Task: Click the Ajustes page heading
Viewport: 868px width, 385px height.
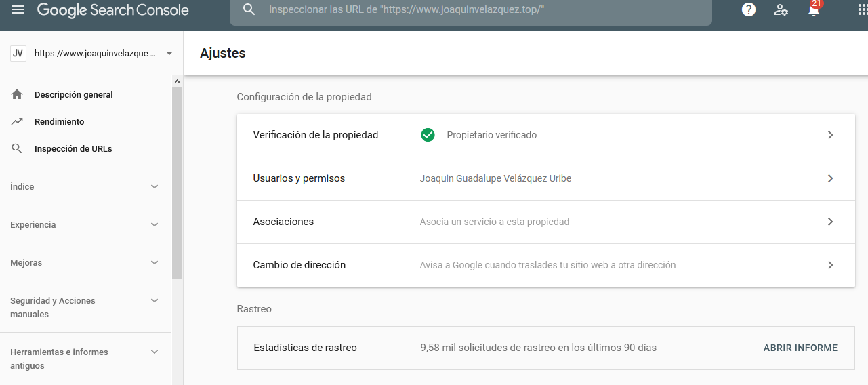Action: (x=223, y=53)
